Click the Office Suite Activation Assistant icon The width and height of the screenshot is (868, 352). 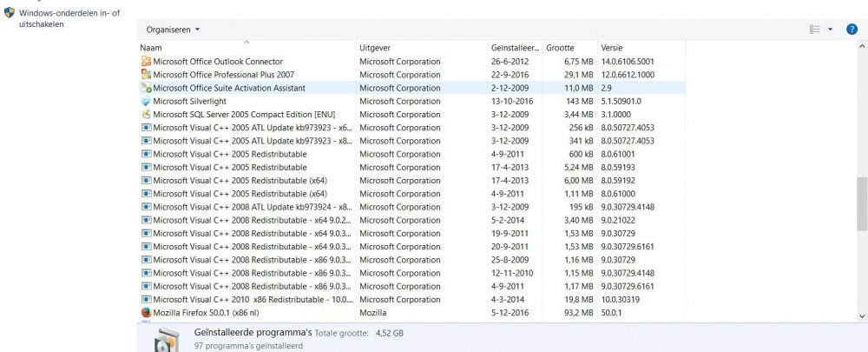(146, 88)
